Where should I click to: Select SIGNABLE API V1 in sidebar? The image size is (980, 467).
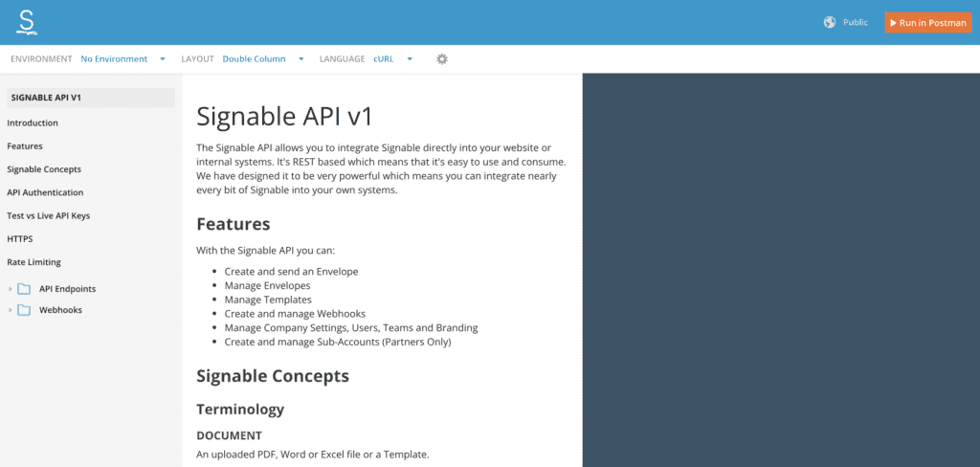point(91,98)
